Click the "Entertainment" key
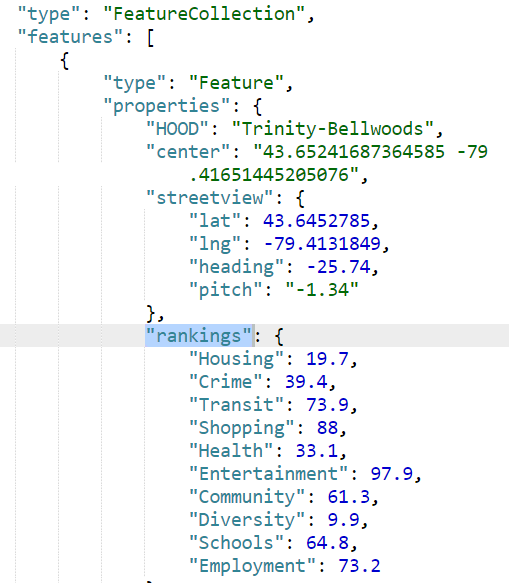Viewport: 509px width, 583px height. click(x=268, y=474)
